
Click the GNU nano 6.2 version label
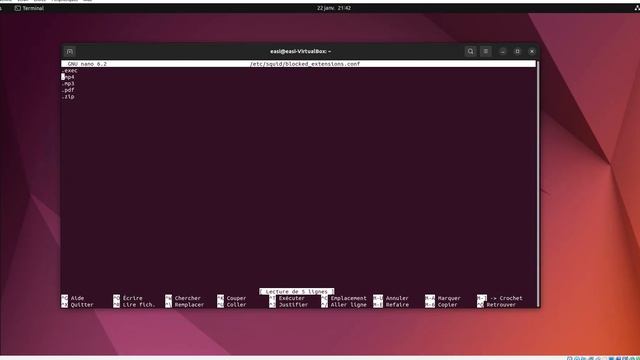(87, 64)
